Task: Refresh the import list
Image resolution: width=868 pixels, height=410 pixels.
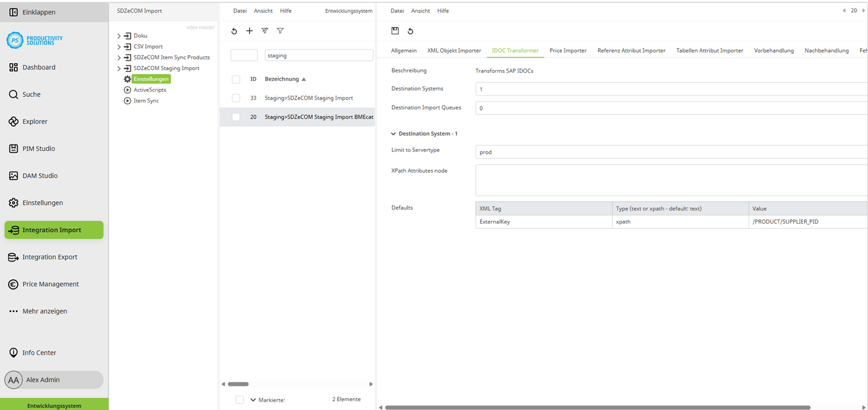Action: click(x=234, y=31)
